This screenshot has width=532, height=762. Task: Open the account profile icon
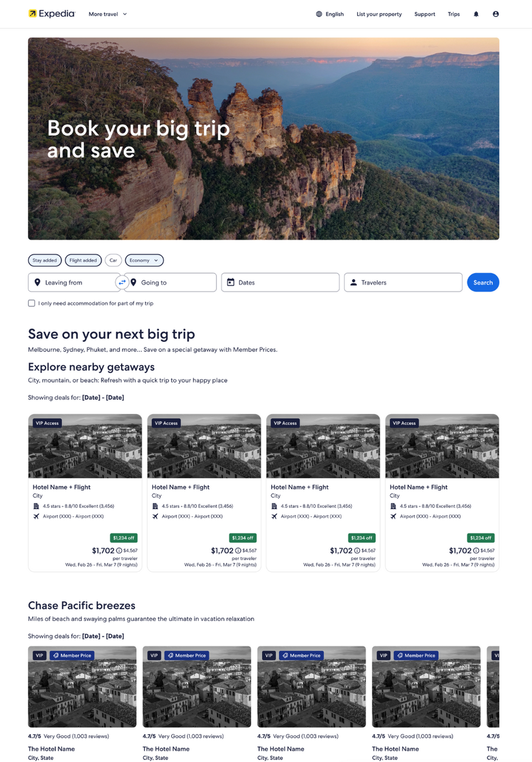[496, 14]
